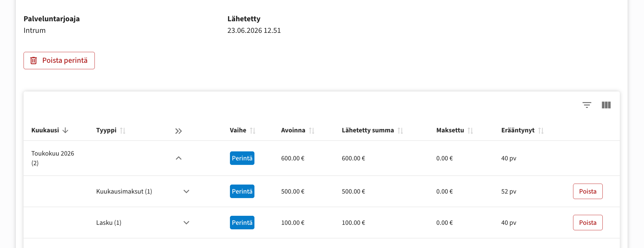Sort by Maksettu column arrows

470,130
